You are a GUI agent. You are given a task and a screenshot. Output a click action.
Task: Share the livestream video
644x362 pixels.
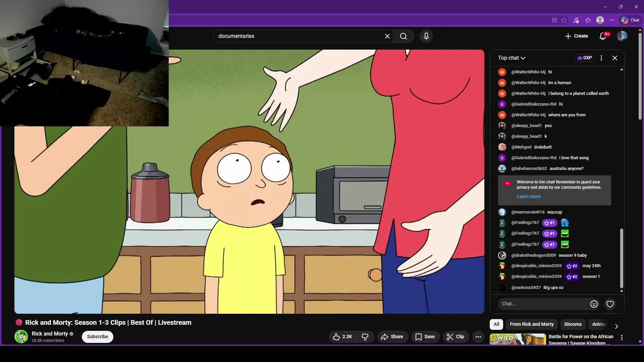[x=392, y=337]
